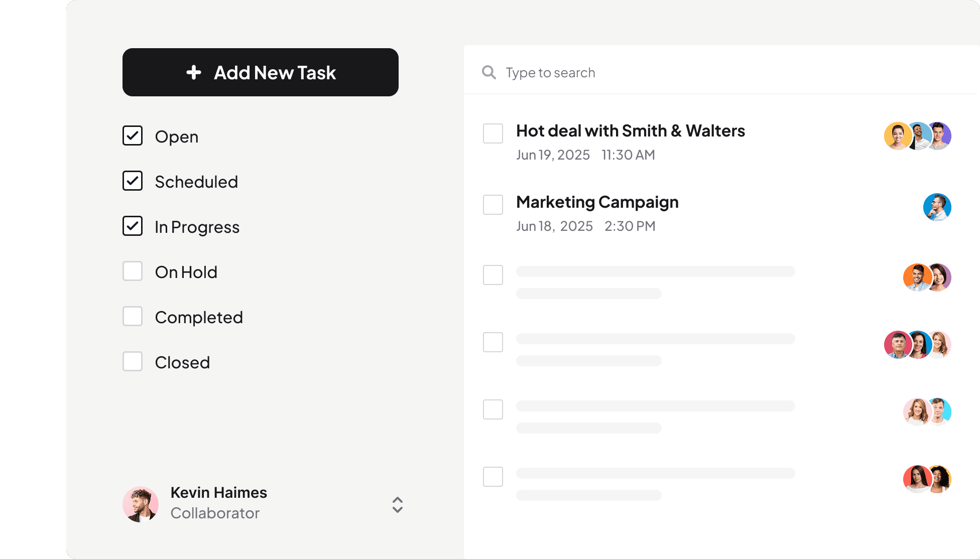Enable the On Hold filter checkbox
This screenshot has width=980, height=559.
coord(133,271)
